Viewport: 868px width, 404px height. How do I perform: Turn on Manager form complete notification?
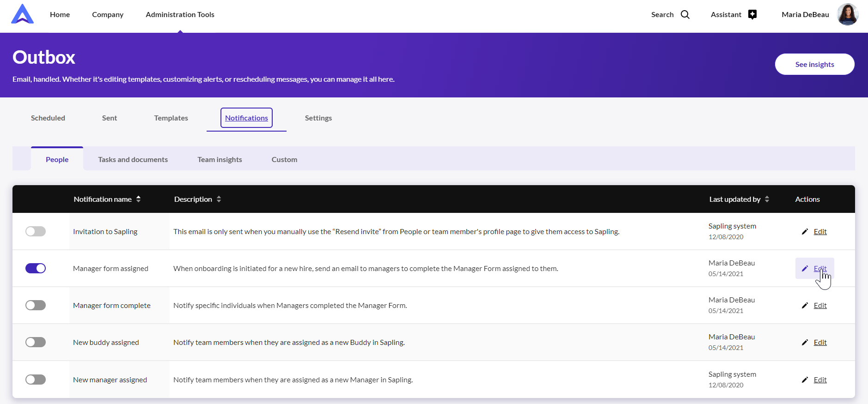pos(36,305)
